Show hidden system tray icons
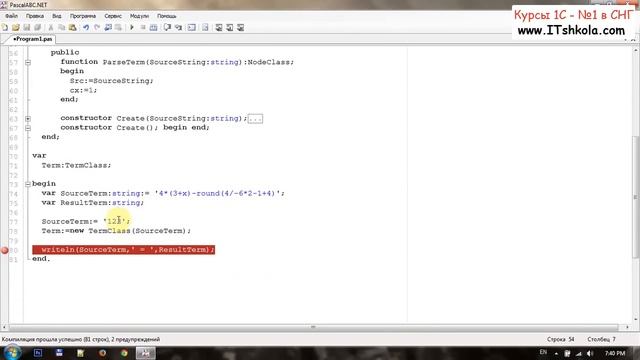 click(556, 353)
